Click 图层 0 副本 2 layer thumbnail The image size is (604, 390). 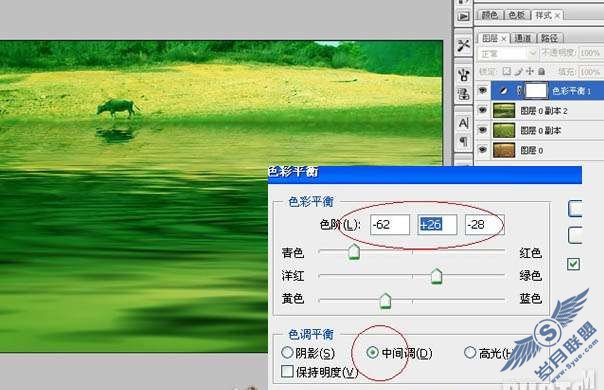coord(504,111)
